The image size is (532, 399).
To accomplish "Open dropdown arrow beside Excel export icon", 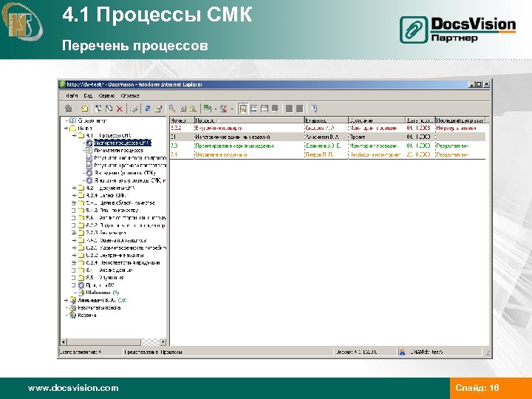I will (x=215, y=109).
